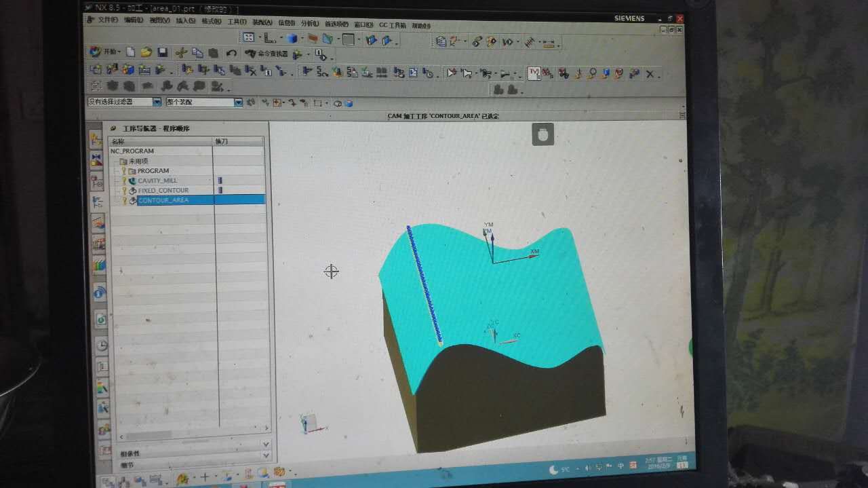Image resolution: width=868 pixels, height=488 pixels.
Task: Open the 编辑(E) menu
Action: point(133,20)
